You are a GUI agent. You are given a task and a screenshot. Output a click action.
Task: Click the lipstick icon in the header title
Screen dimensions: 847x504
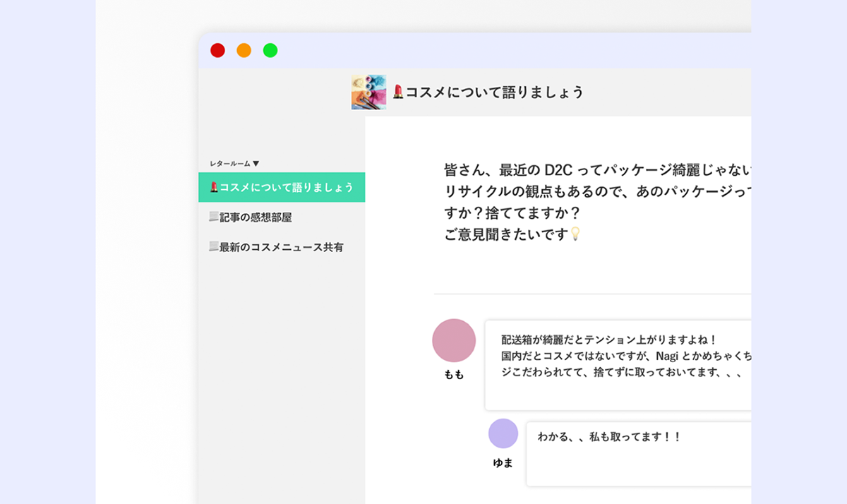pos(398,92)
